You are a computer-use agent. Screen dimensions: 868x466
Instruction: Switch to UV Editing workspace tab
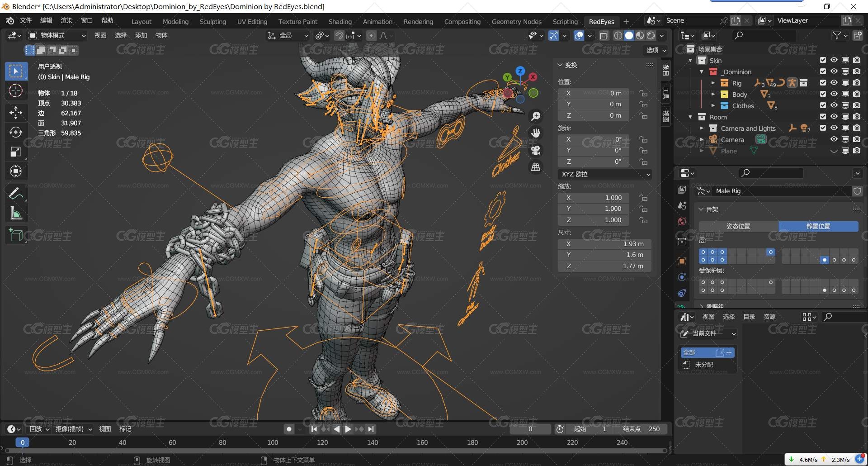coord(252,22)
